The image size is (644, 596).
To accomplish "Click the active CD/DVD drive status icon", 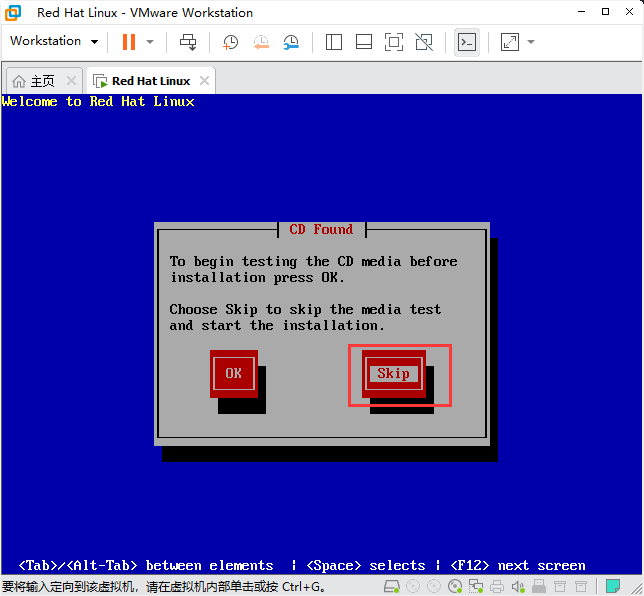I will (x=455, y=586).
